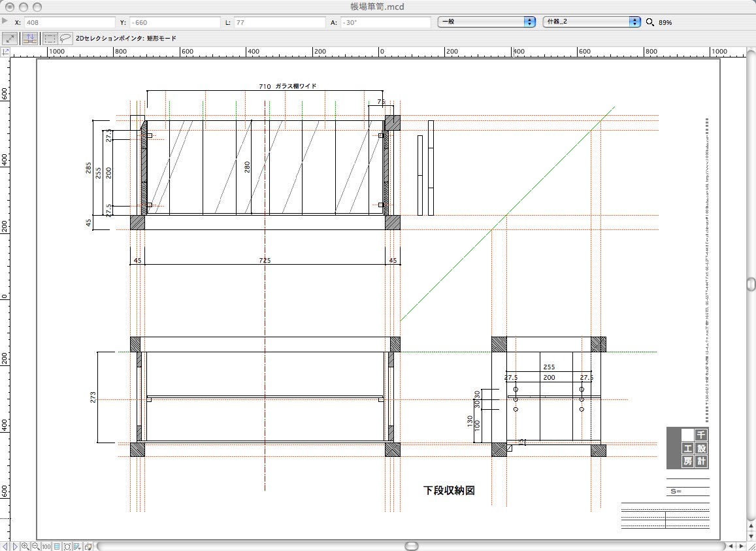Click the zoom out magnifier icon
The image size is (756, 551).
(x=36, y=546)
